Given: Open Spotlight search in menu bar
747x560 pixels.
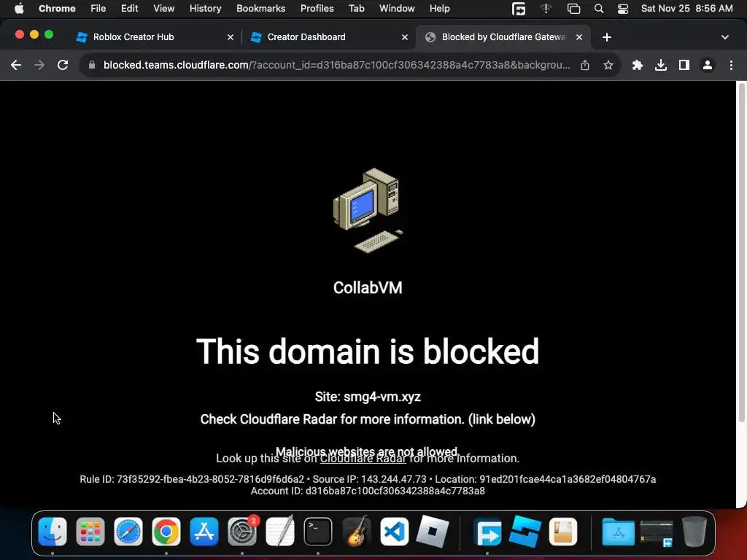Looking at the screenshot, I should point(599,9).
